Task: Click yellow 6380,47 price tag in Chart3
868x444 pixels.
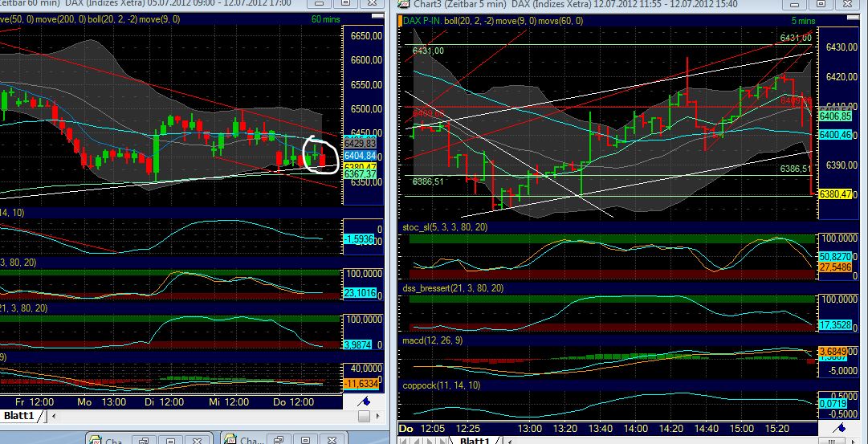Action: click(835, 194)
